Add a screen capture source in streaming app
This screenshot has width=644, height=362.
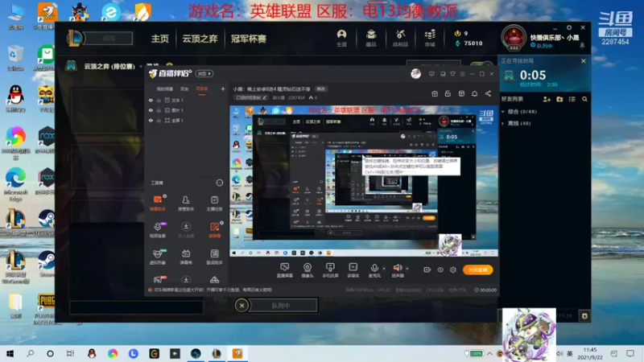(x=285, y=270)
